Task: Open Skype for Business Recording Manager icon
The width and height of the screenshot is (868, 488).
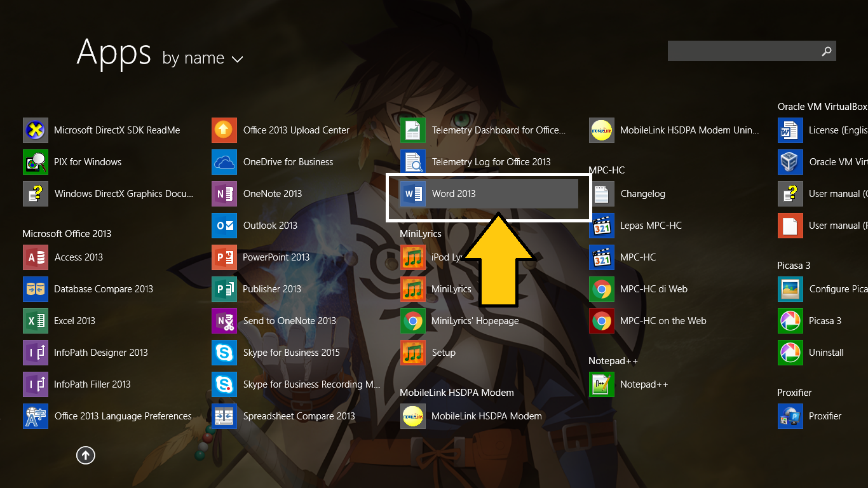Action: 224,384
